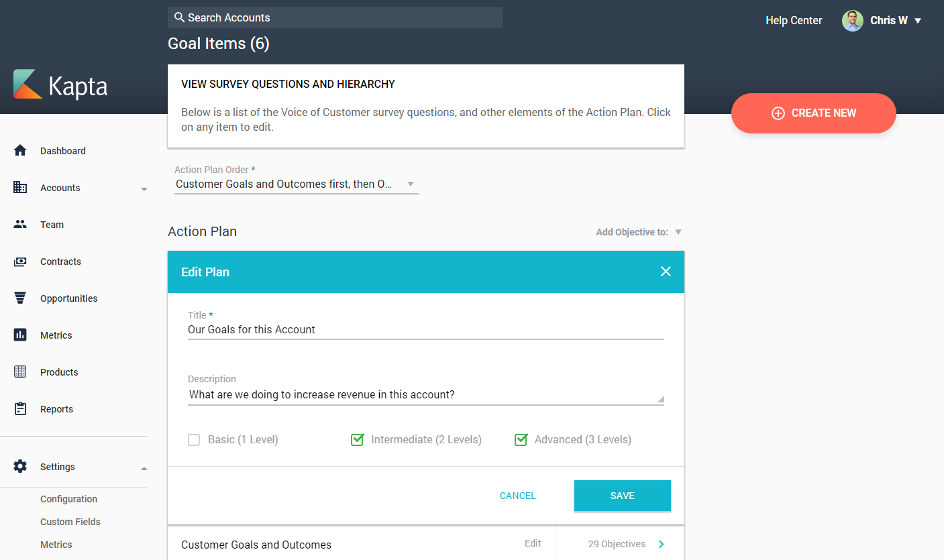Open Metrics under Settings submenu
This screenshot has height=560, width=944.
56,545
